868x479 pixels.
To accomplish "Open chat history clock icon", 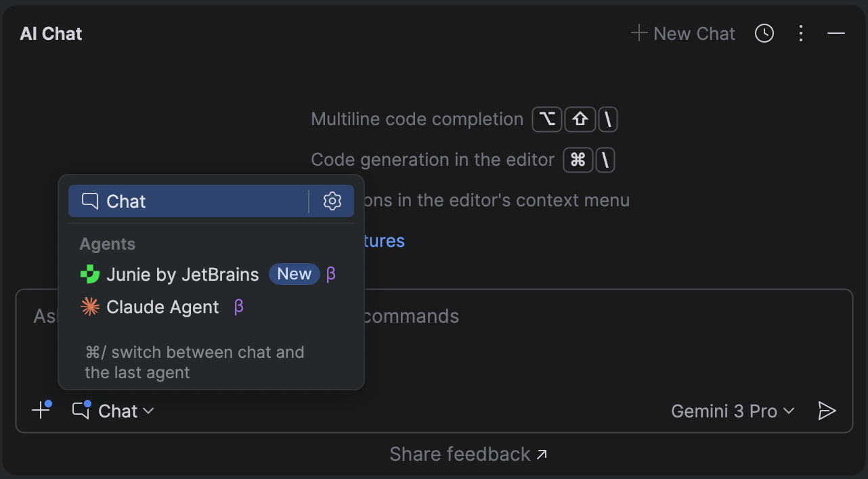I will tap(764, 33).
